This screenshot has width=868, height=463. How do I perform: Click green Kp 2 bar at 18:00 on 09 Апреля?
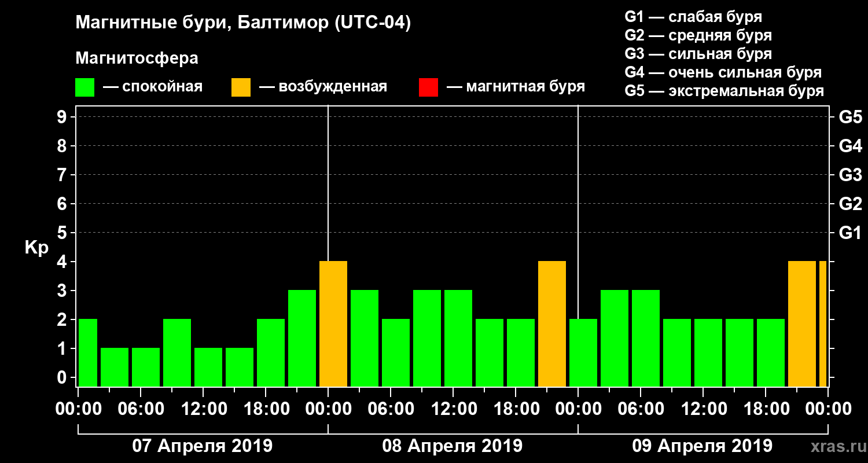(x=771, y=352)
